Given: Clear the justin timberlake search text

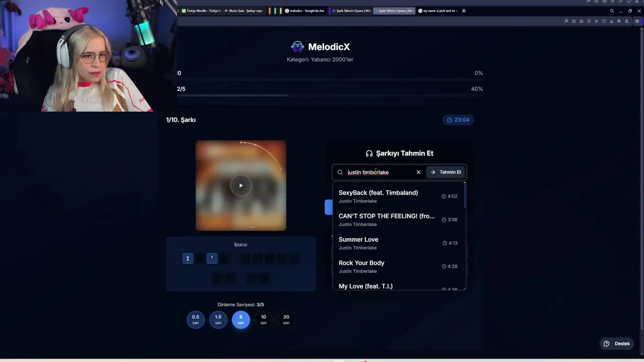Looking at the screenshot, I should pos(418,172).
